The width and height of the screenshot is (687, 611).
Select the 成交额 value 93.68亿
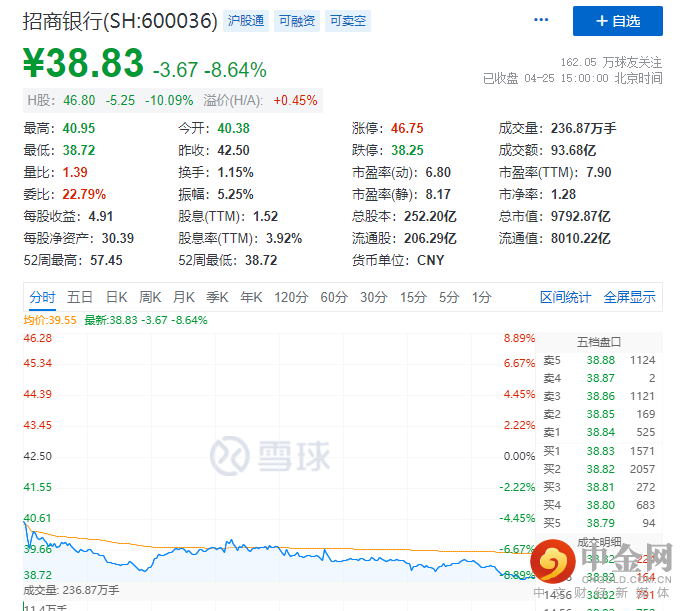tap(574, 150)
